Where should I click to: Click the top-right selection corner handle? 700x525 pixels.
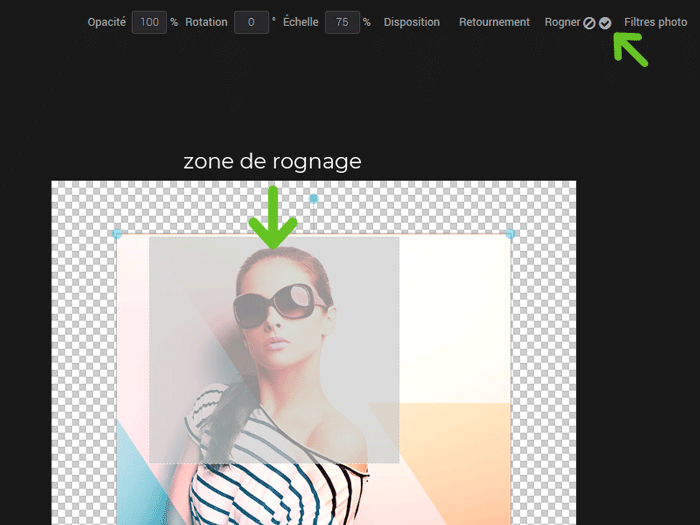click(x=510, y=234)
